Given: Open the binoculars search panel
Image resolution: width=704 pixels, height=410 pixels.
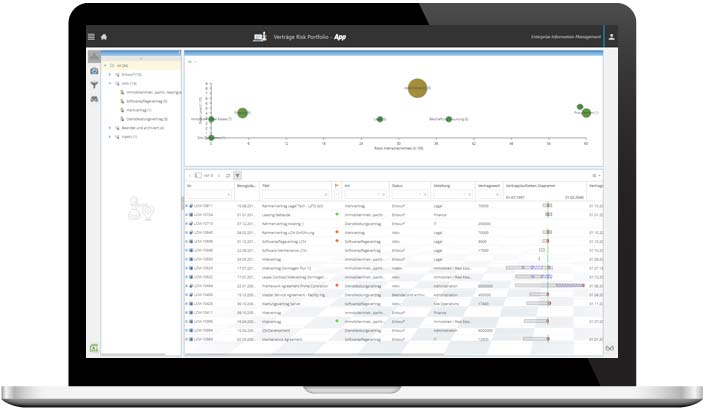Looking at the screenshot, I should pos(94,98).
